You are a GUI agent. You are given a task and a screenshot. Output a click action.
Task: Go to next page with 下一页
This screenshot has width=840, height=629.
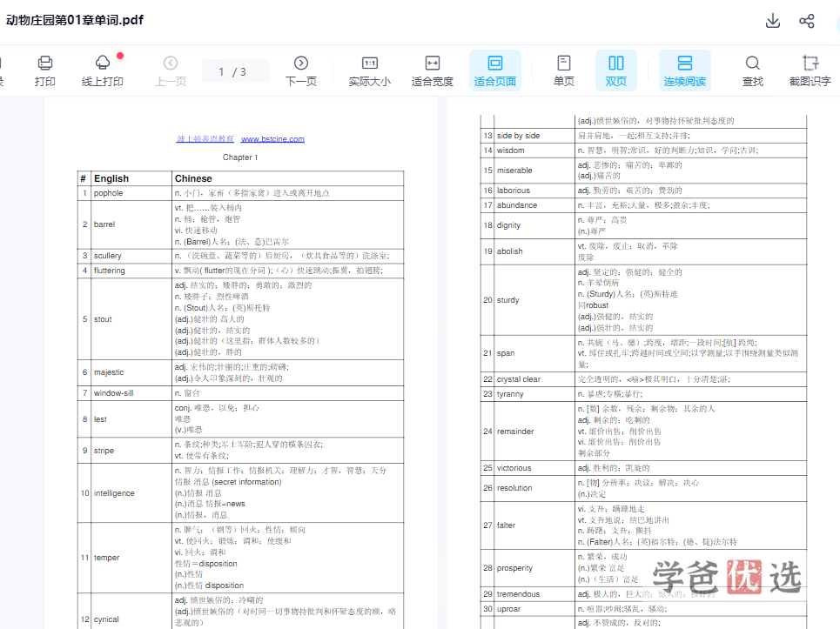(x=301, y=70)
